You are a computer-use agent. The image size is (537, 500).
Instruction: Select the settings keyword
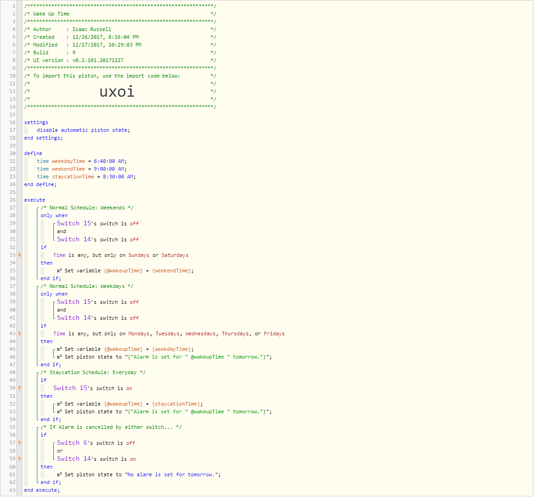tap(36, 122)
